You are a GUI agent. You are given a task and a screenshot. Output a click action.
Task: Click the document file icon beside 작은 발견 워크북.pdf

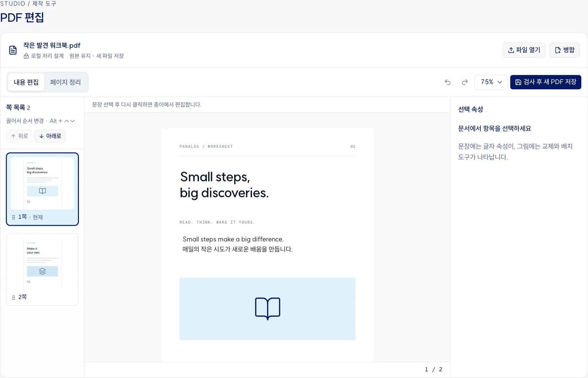(13, 50)
